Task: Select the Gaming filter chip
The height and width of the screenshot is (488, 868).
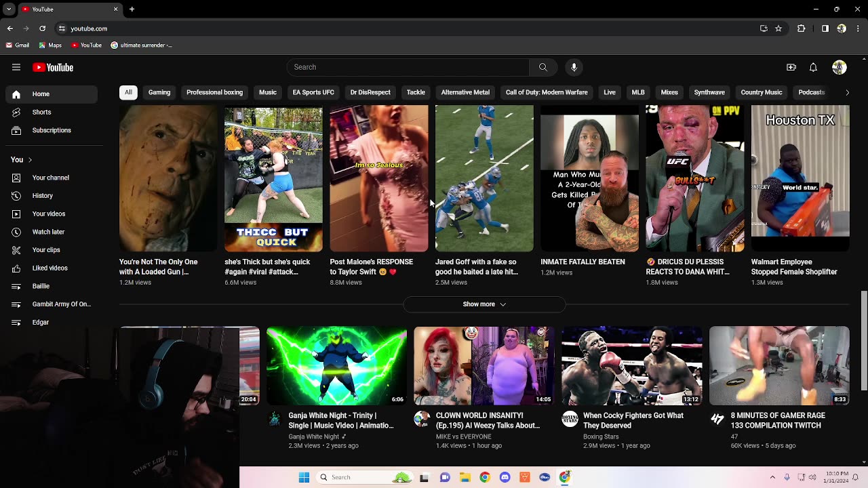Action: [x=159, y=92]
